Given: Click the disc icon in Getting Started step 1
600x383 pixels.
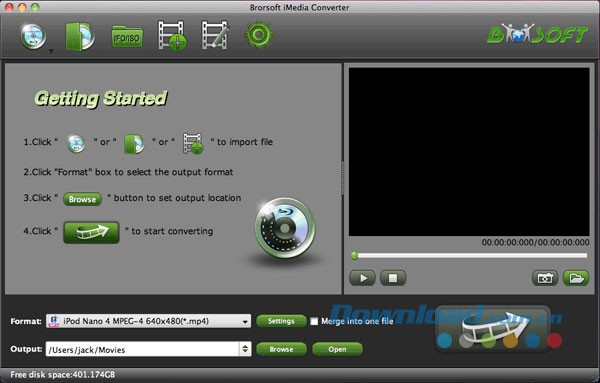Looking at the screenshot, I should click(77, 144).
